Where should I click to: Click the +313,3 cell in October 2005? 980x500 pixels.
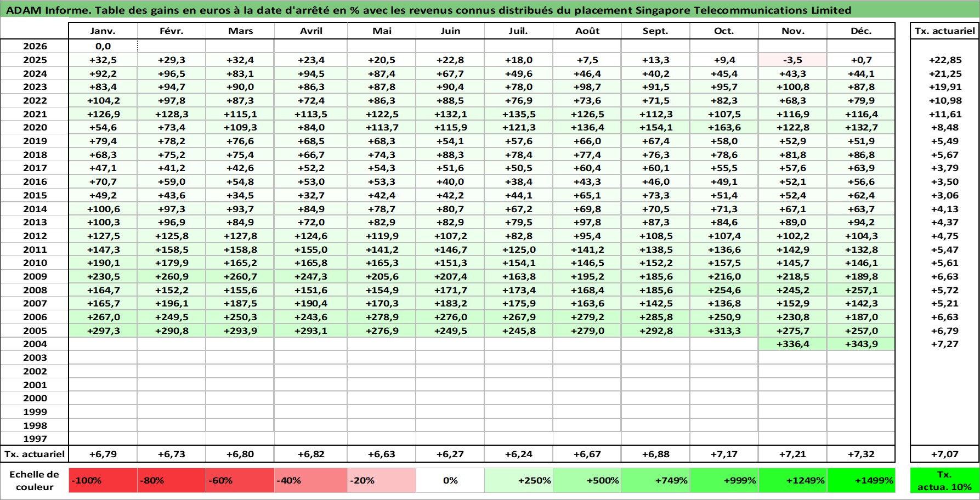(x=724, y=331)
